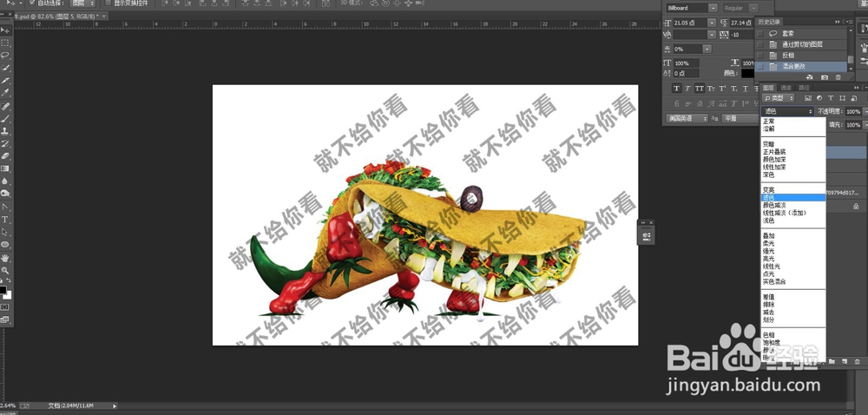
Task: Select the Quick Selection tool
Action: (5, 68)
